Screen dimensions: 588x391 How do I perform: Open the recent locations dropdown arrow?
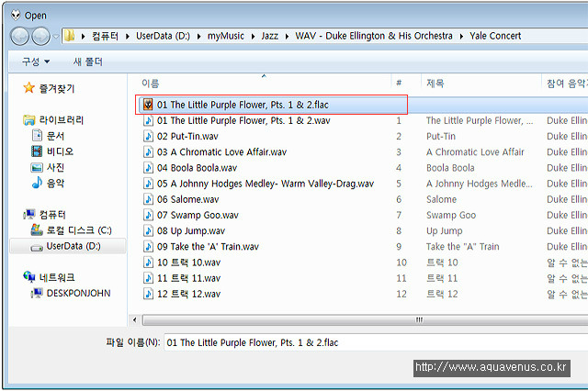coord(56,37)
